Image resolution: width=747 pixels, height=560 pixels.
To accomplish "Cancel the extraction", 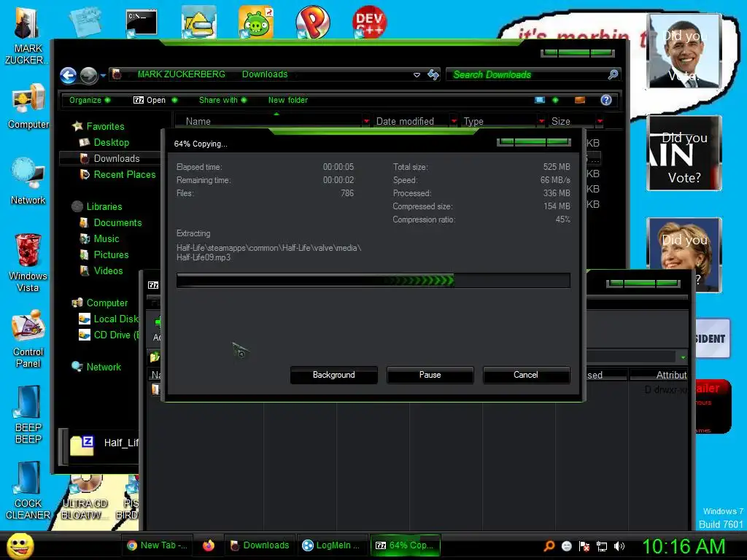I will click(526, 375).
